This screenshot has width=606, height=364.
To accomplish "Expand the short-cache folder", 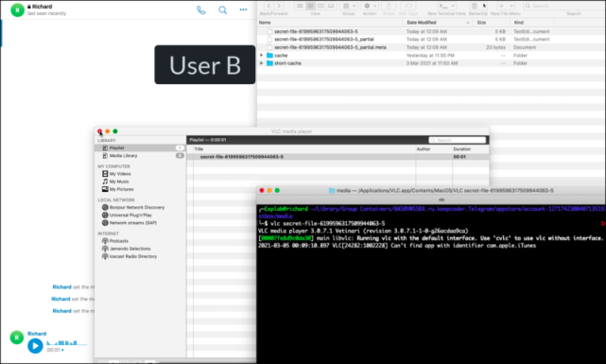I will (x=261, y=63).
